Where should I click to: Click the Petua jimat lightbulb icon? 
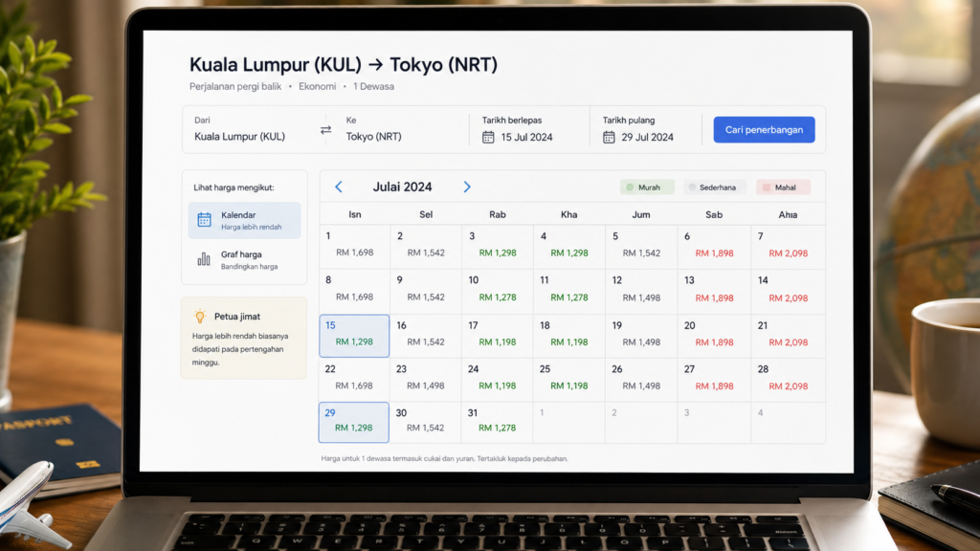point(200,316)
